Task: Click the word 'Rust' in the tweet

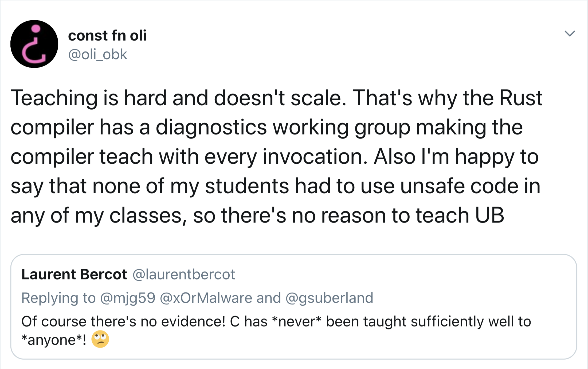Action: pyautogui.click(x=521, y=98)
